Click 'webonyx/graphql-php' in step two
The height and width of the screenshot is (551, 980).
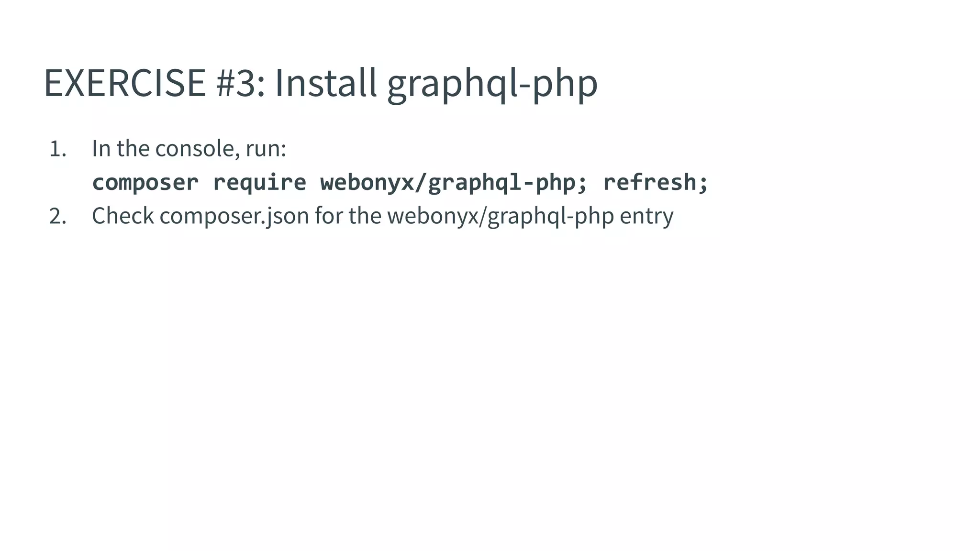pyautogui.click(x=501, y=217)
